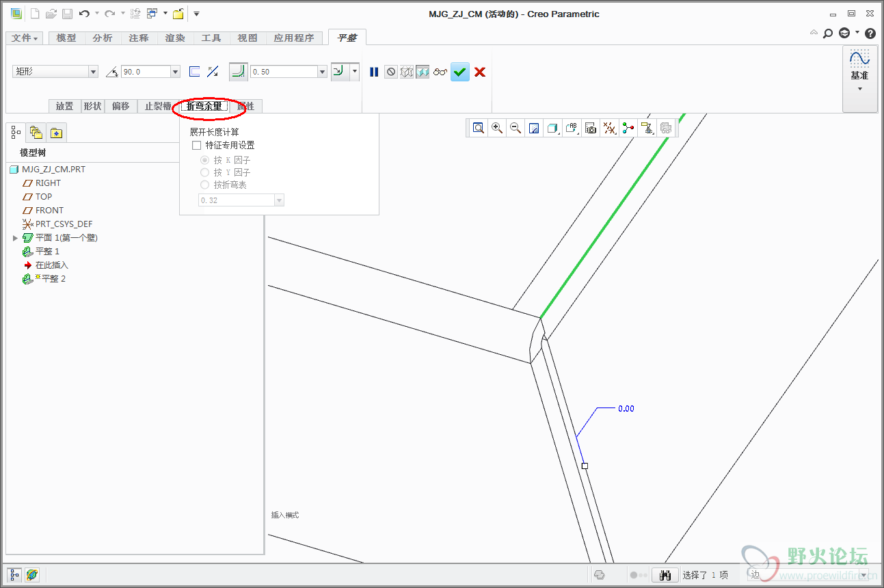The height and width of the screenshot is (588, 884).
Task: Switch to the 止裂槽 panel tab
Action: click(x=157, y=106)
